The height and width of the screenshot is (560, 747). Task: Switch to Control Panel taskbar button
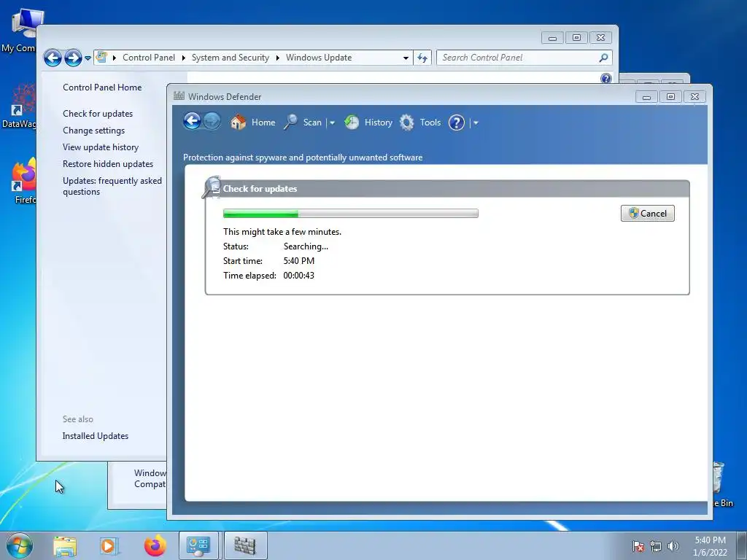coord(198,545)
